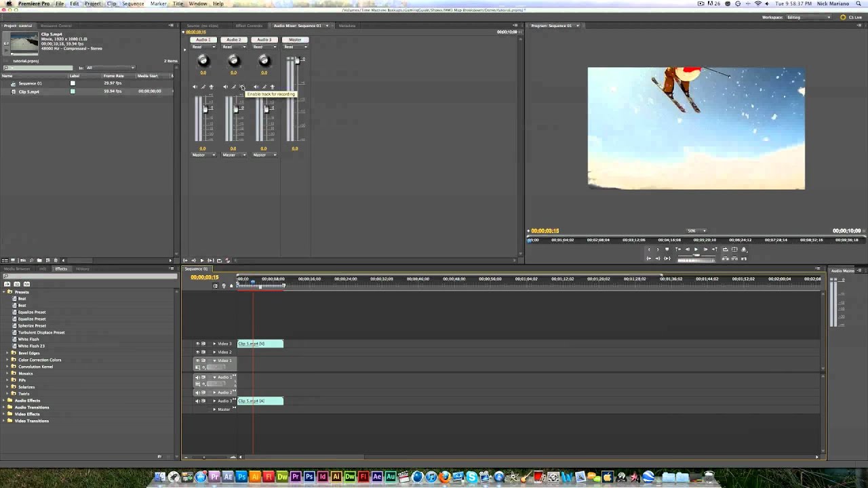Open the Program monitor 50% zoom dropdown
The image size is (868, 488).
(x=696, y=230)
